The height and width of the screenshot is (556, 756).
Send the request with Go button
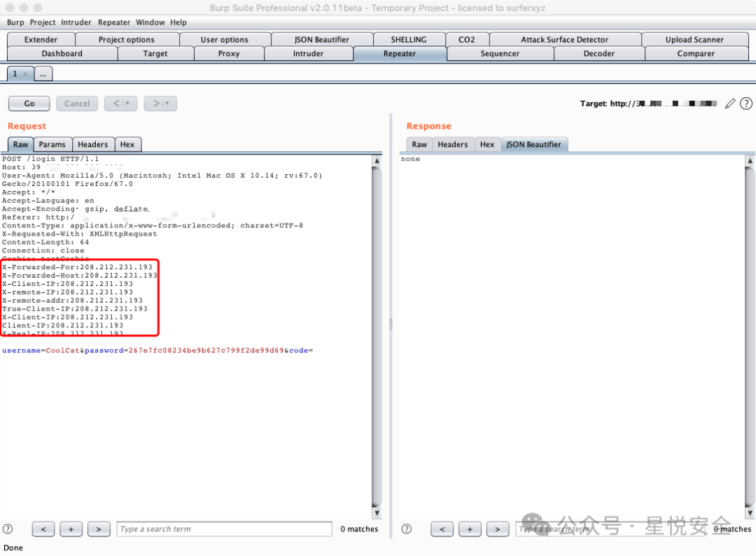pyautogui.click(x=29, y=104)
